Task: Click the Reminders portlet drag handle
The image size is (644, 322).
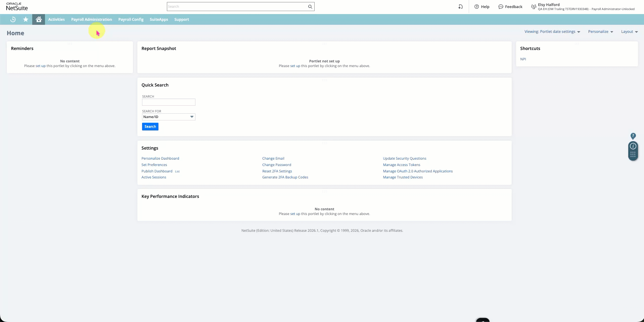Action: pos(70,44)
